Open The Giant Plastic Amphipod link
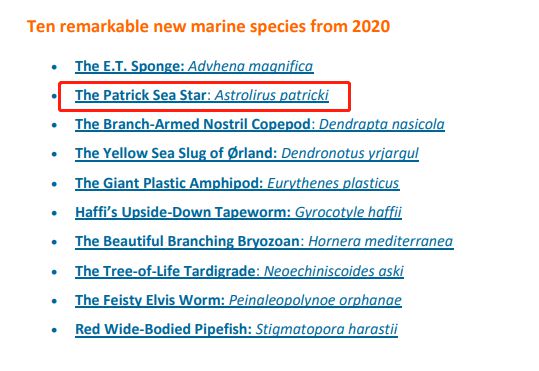 tap(169, 183)
